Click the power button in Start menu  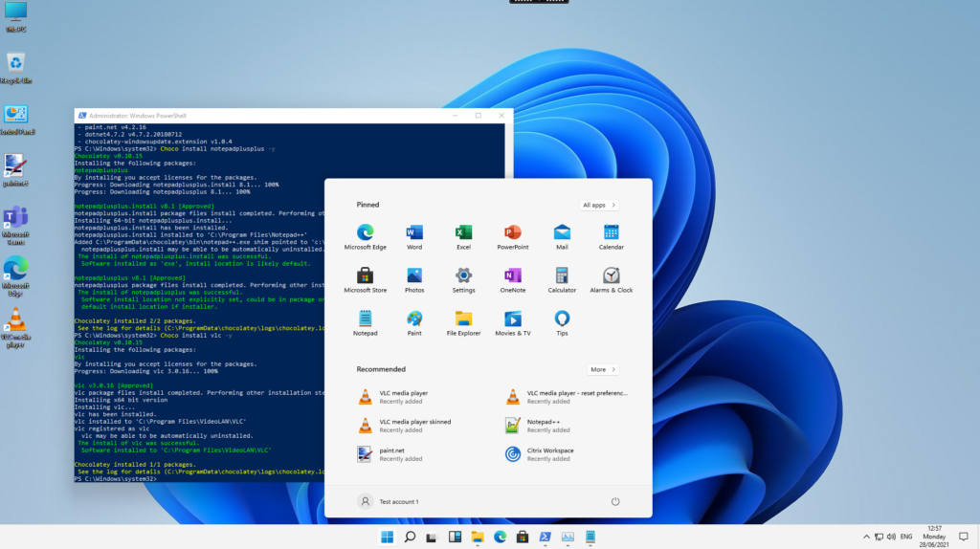[x=614, y=501]
